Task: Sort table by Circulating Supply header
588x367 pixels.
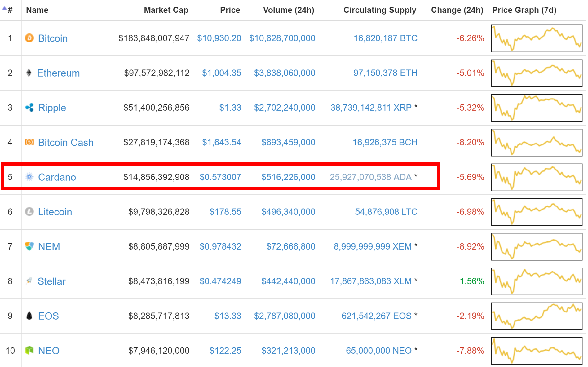Action: point(380,10)
